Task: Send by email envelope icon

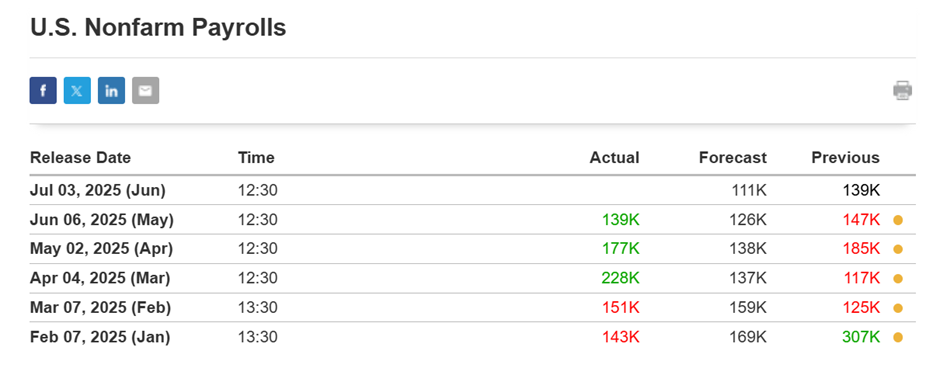Action: tap(146, 91)
